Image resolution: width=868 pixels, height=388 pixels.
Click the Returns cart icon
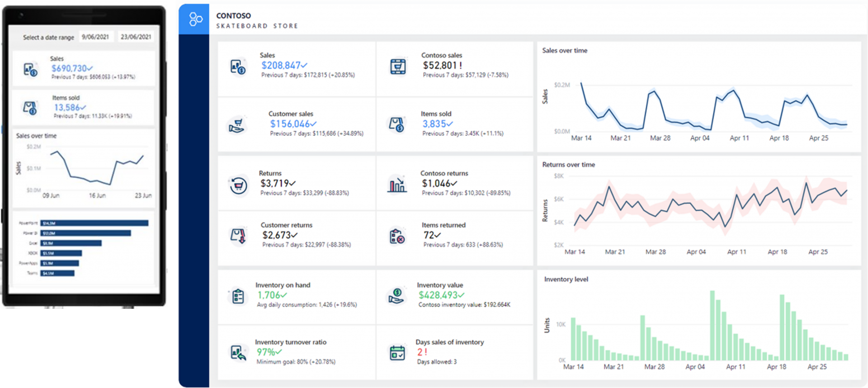(x=238, y=185)
